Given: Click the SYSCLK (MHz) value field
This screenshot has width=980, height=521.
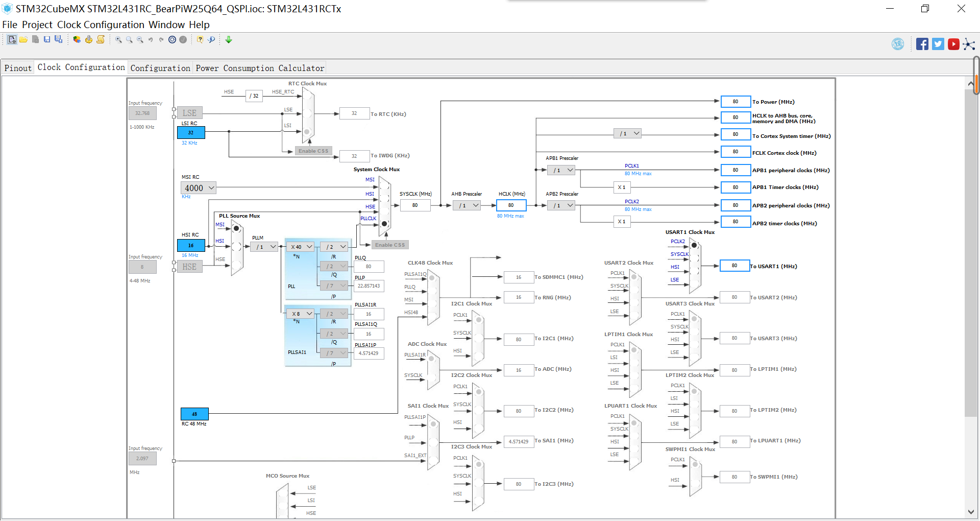Looking at the screenshot, I should [415, 205].
